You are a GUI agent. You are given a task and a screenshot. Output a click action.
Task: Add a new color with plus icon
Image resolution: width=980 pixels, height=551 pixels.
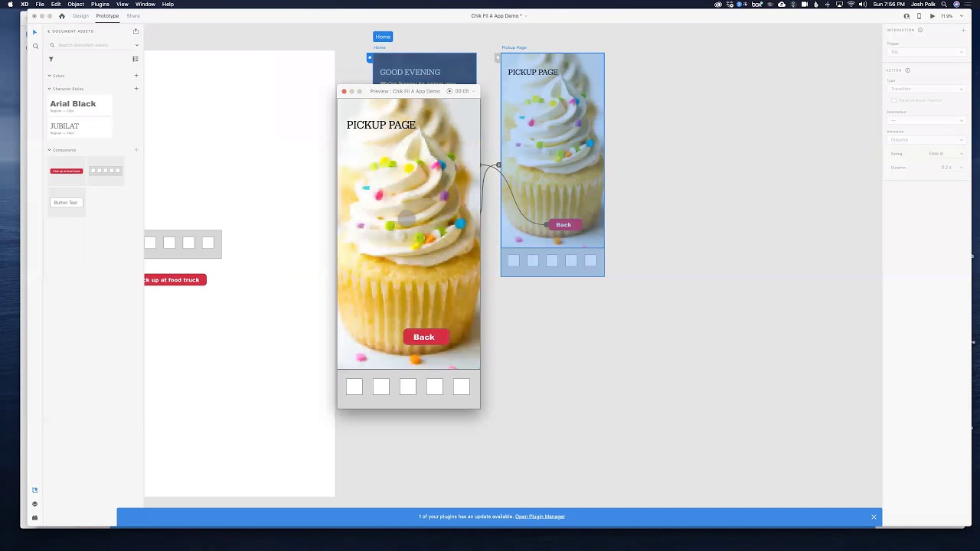[x=136, y=76]
